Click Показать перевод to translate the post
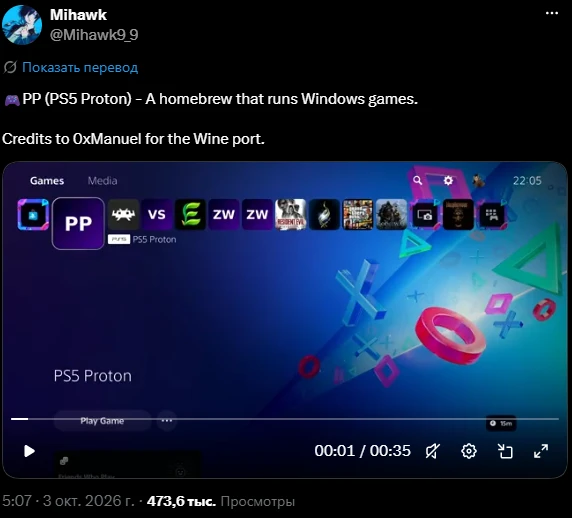Viewport: 572px width, 518px height. point(80,67)
